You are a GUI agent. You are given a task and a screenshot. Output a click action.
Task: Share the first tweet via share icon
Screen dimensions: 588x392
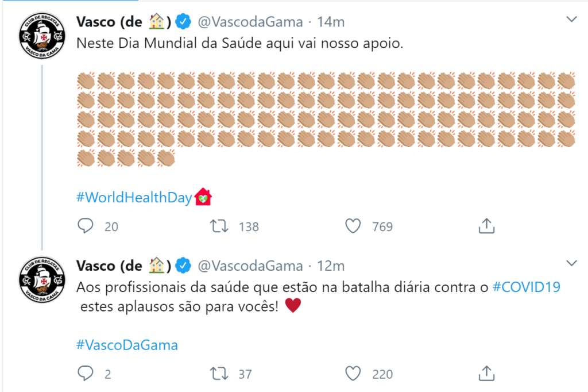pyautogui.click(x=486, y=226)
